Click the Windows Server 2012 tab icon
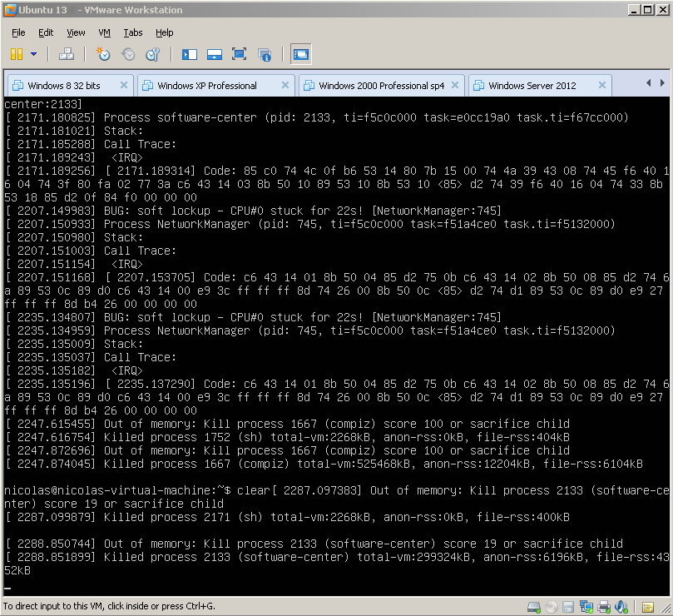This screenshot has height=616, width=673. coord(478,86)
